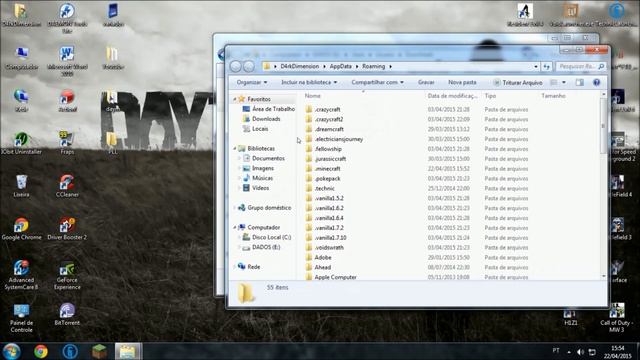Select the .minecraft folder

click(x=327, y=169)
